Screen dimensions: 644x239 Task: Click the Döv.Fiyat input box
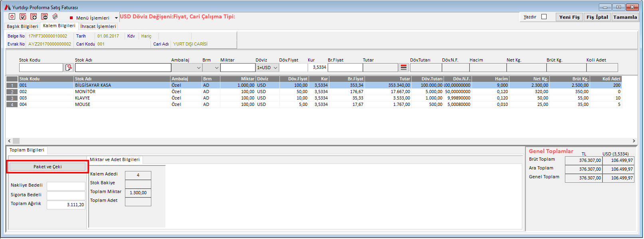293,68
